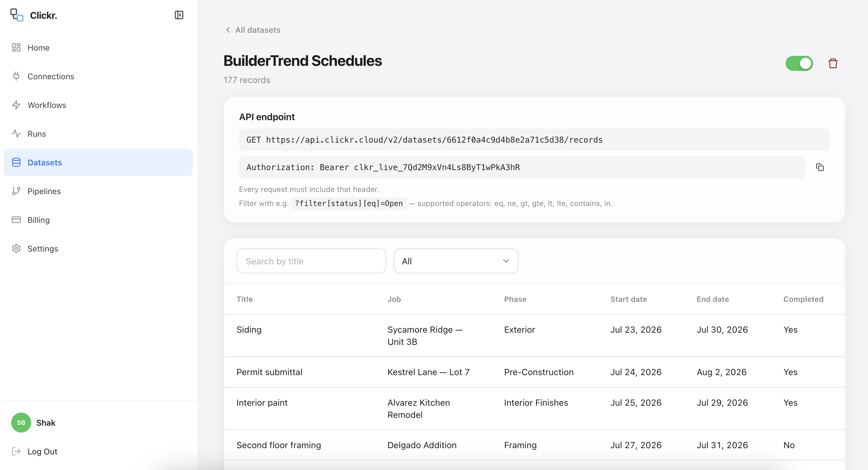
Task: Open Billing page
Action: click(x=98, y=219)
